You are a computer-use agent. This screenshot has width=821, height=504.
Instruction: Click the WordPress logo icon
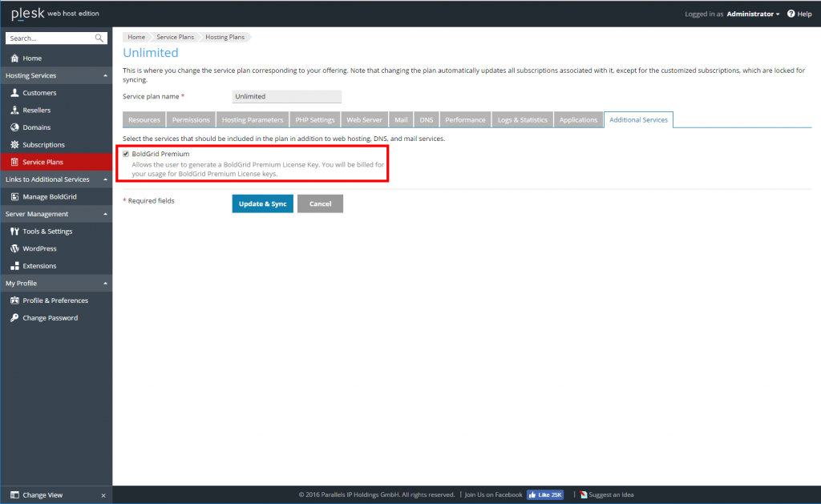coord(14,248)
